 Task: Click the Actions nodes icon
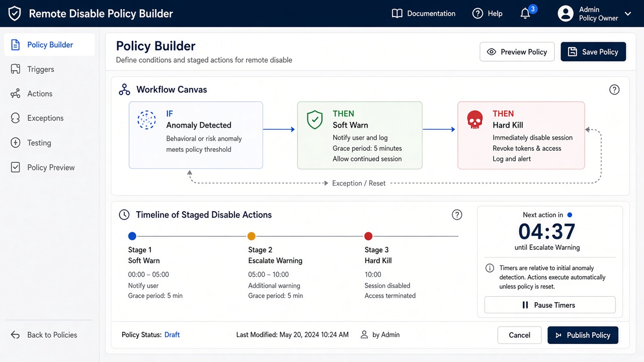16,94
